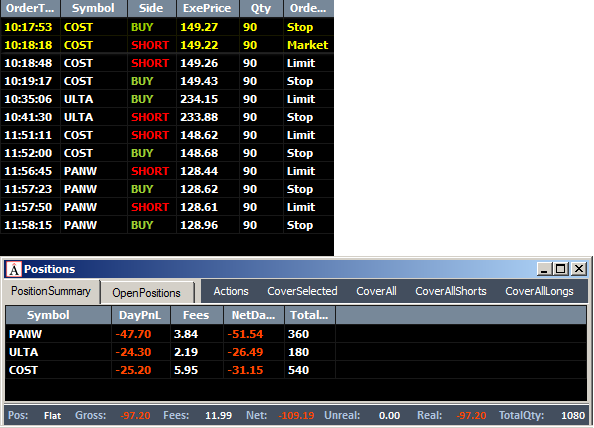This screenshot has width=594, height=428.
Task: Click PANW total quantity 360
Action: [x=299, y=334]
